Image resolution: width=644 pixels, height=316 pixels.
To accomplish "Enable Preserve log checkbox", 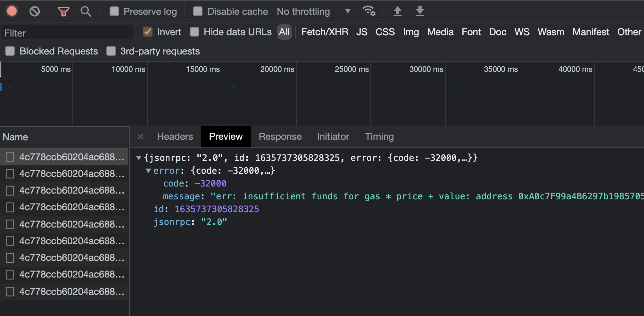I will pos(114,11).
